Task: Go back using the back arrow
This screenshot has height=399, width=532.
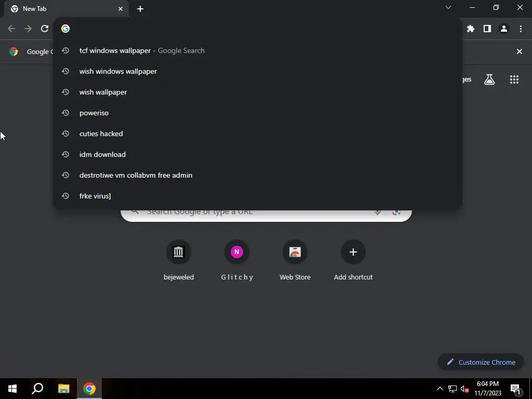Action: tap(11, 29)
